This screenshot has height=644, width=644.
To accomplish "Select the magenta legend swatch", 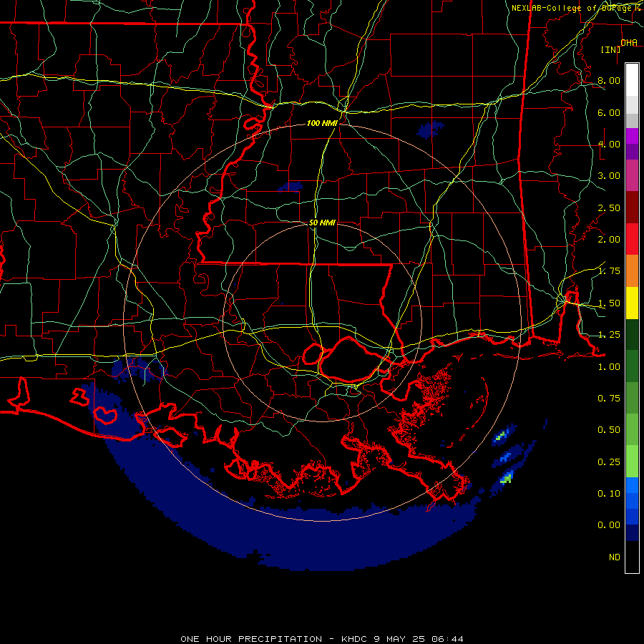I will [632, 136].
